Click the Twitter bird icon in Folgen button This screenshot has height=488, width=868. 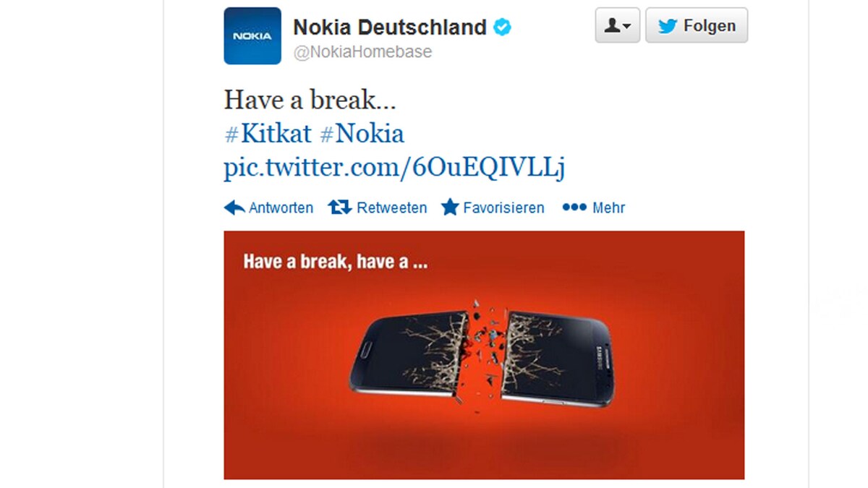[668, 26]
